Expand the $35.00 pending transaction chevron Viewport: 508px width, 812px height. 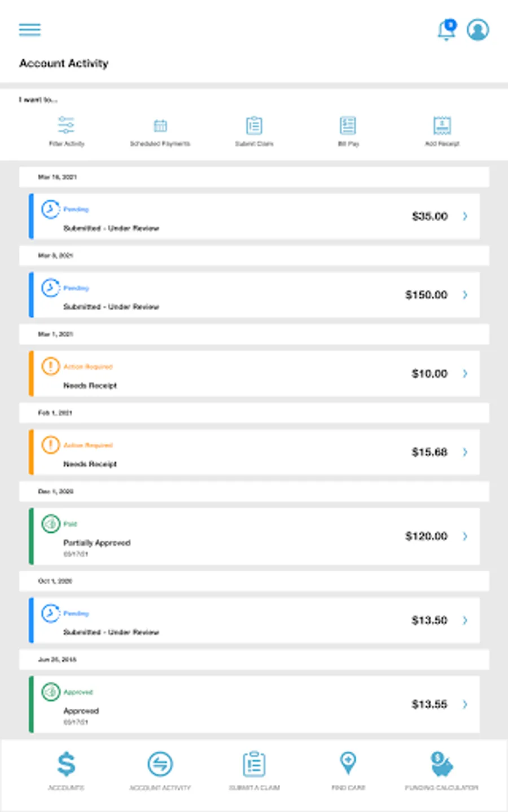[x=465, y=217]
